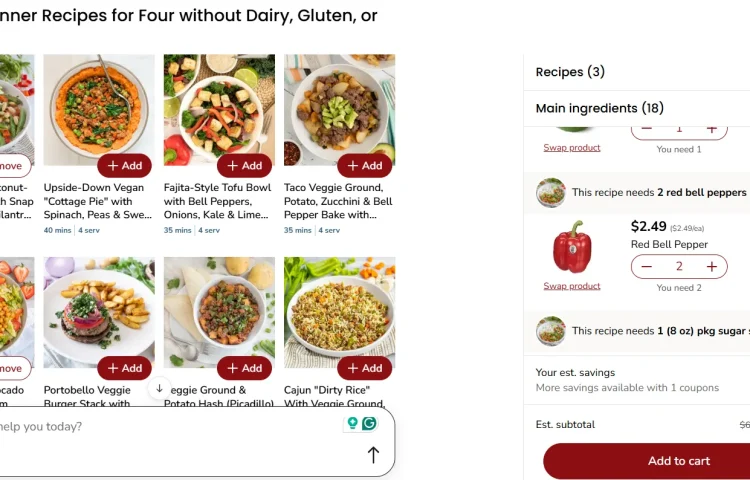Click Swap product under Red Bell Pepper
Image resolution: width=750 pixels, height=480 pixels.
pyautogui.click(x=572, y=286)
